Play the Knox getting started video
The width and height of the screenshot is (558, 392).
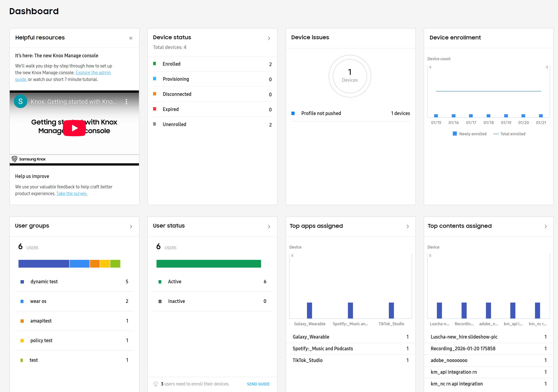tap(74, 128)
